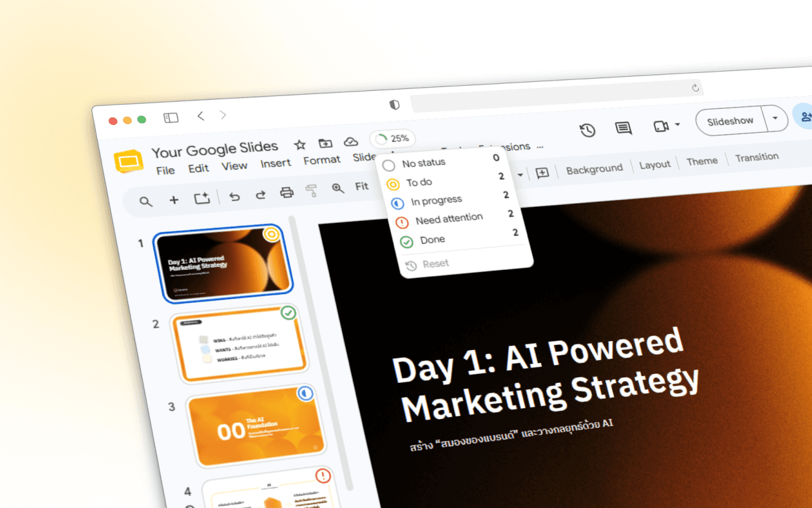Click the add comment plus-box icon
The height and width of the screenshot is (508, 812).
tap(542, 173)
